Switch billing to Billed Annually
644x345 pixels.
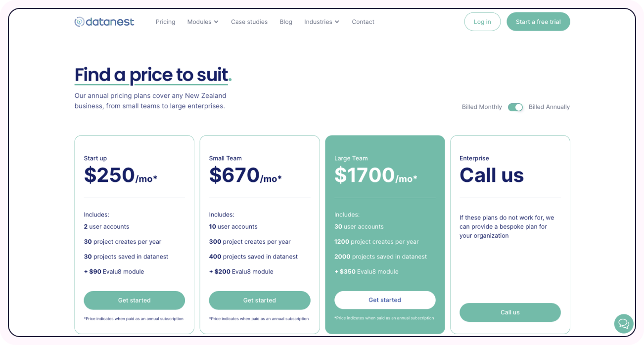[515, 107]
